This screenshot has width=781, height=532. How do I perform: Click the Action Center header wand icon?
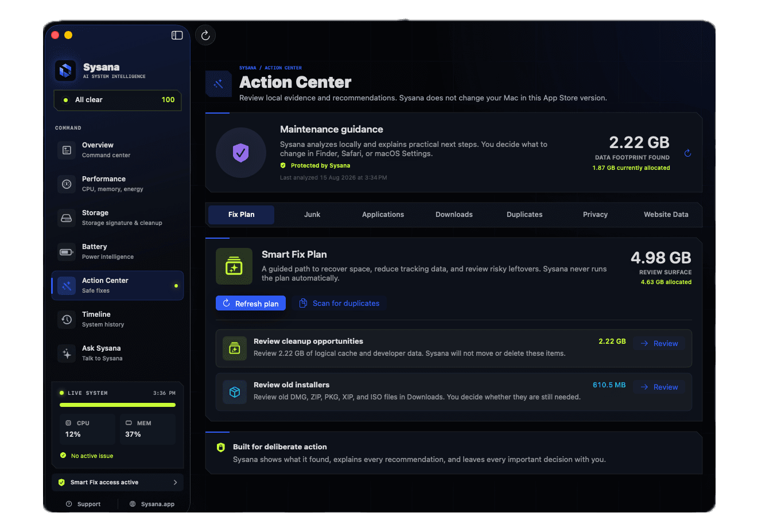[218, 84]
